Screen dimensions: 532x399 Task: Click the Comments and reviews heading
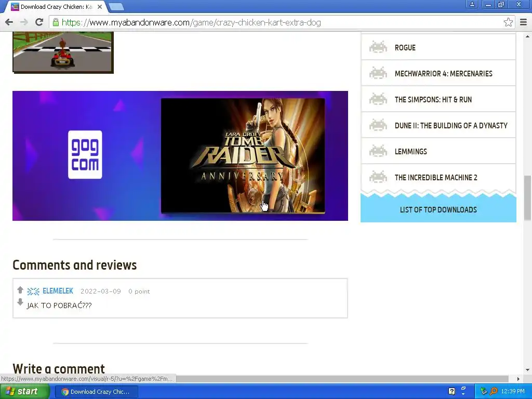(x=75, y=265)
